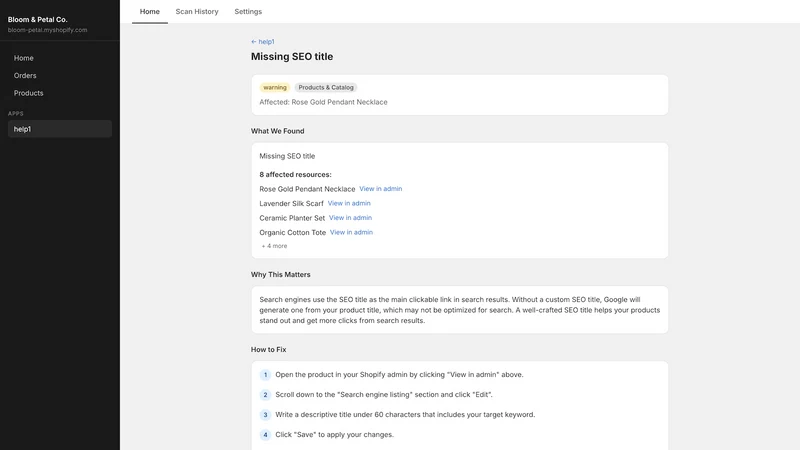The image size is (800, 450).
Task: Click 'Organic Cotton Tote' resource name
Action: tap(292, 233)
